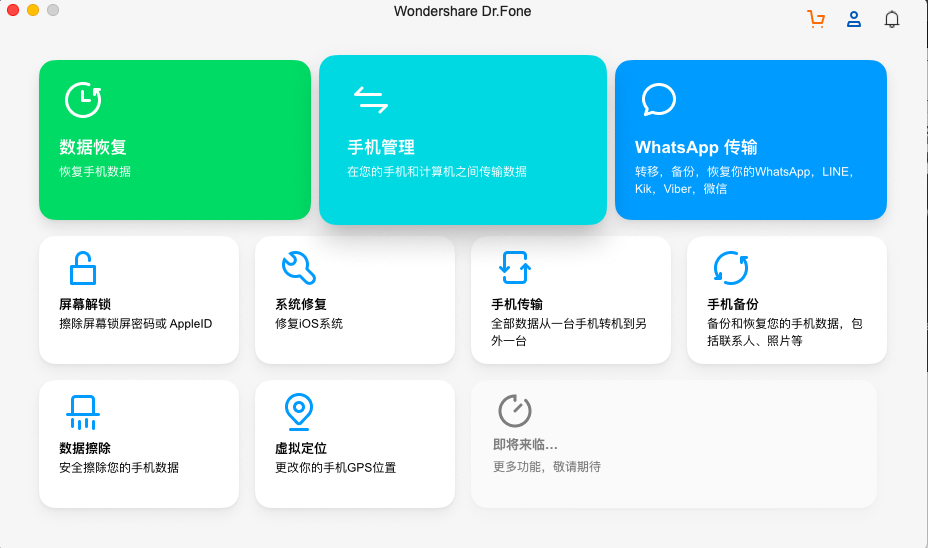Screen dimensions: 928x548
Task: Select the 虚拟定位 title
Action: click(301, 448)
